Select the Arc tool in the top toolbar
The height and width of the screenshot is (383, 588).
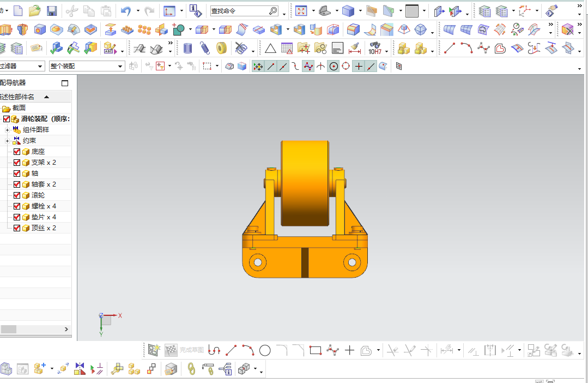(x=466, y=48)
